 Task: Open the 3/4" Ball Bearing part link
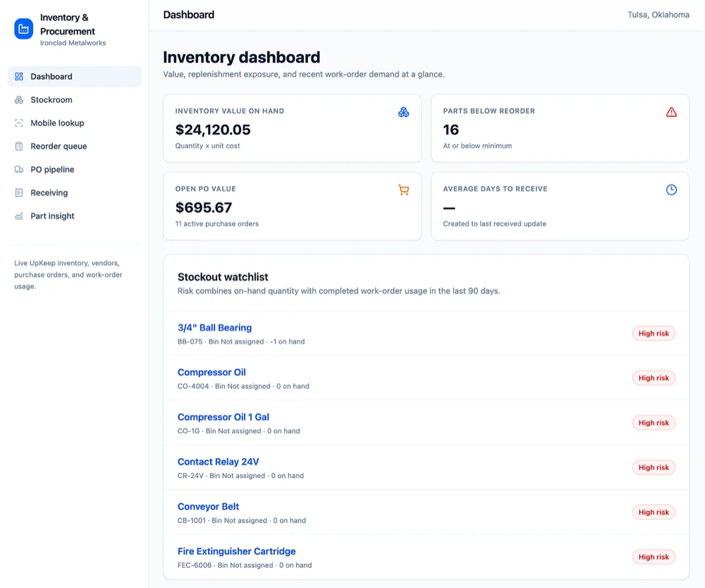[214, 328]
